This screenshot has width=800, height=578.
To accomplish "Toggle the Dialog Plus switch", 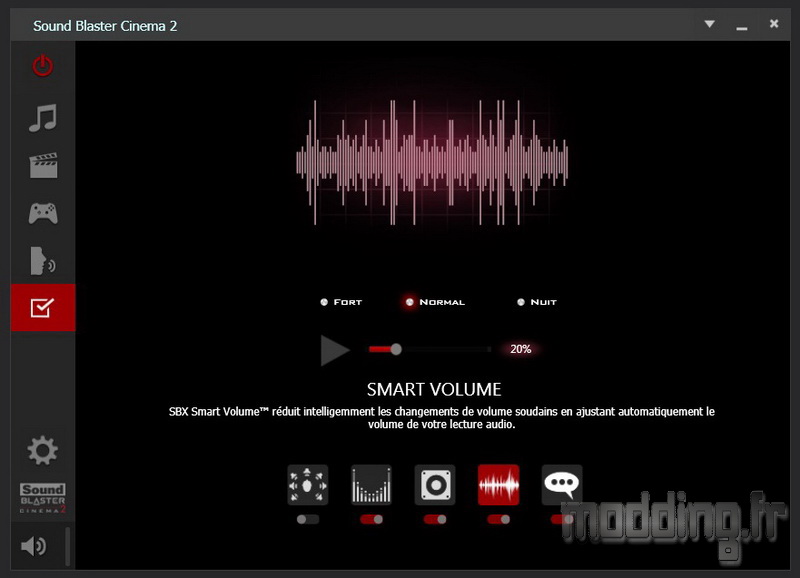I will 562,519.
